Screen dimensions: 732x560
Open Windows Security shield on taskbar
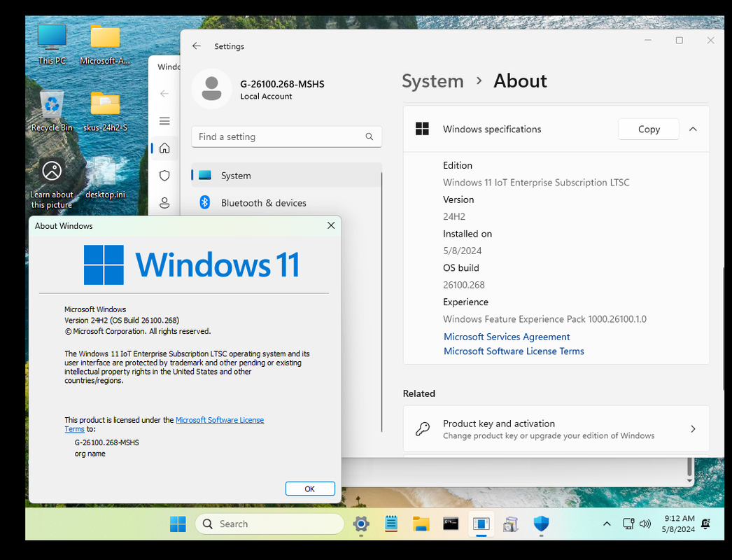[541, 524]
